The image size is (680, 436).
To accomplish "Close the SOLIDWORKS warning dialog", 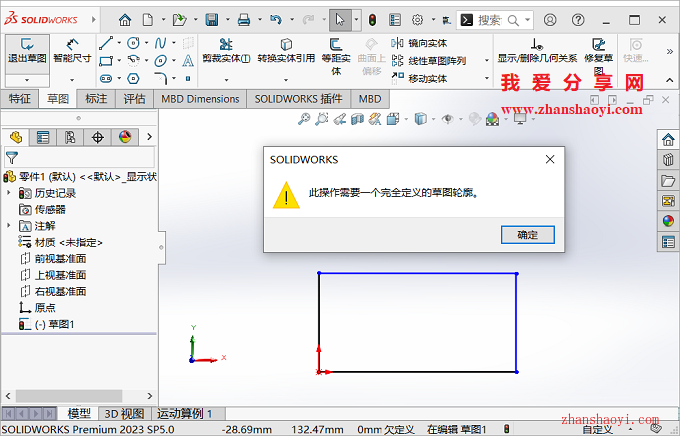I will 550,159.
